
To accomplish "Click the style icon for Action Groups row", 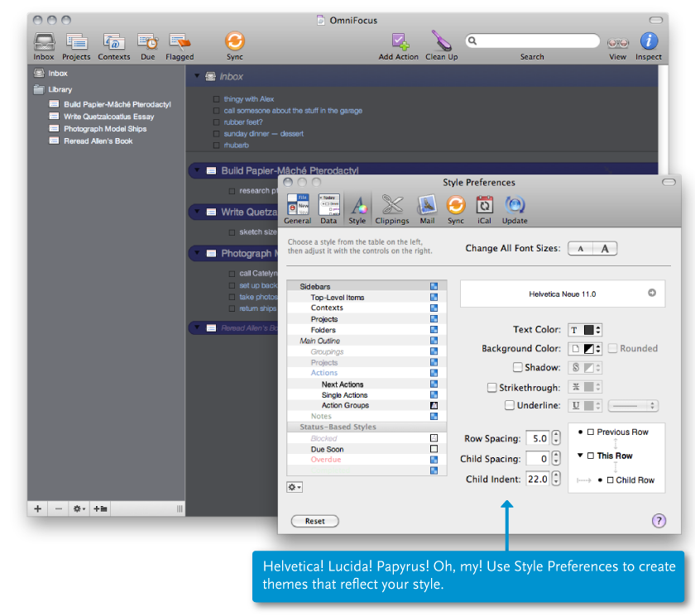I will pyautogui.click(x=434, y=406).
